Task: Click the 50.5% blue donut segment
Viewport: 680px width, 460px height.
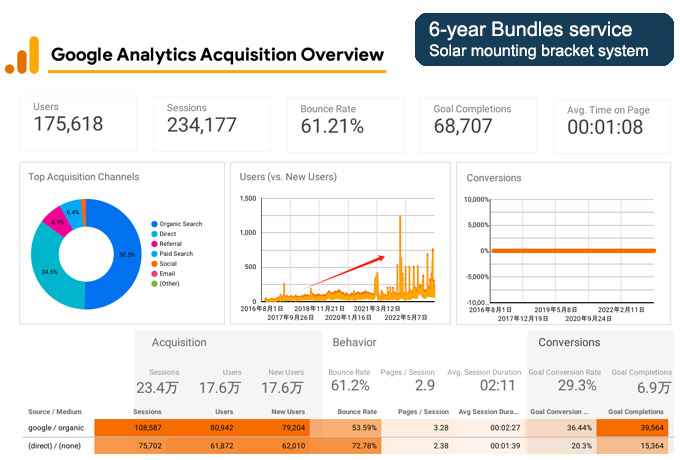Action: [127, 254]
